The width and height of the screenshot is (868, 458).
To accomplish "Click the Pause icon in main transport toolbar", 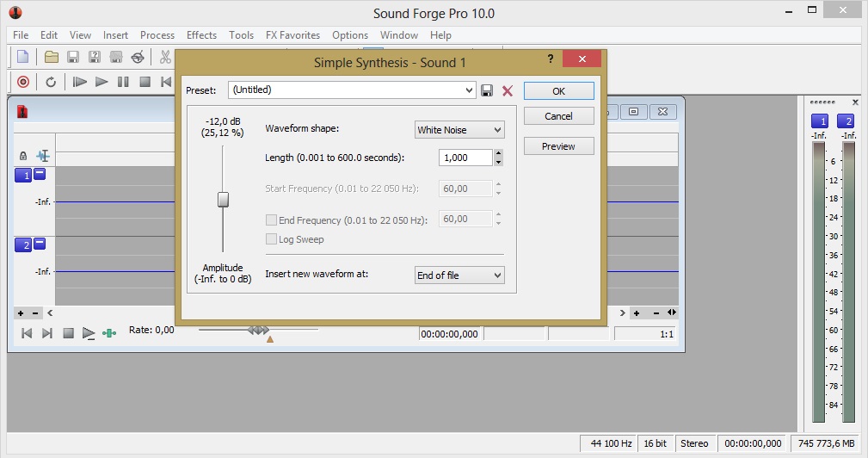I will pyautogui.click(x=123, y=82).
